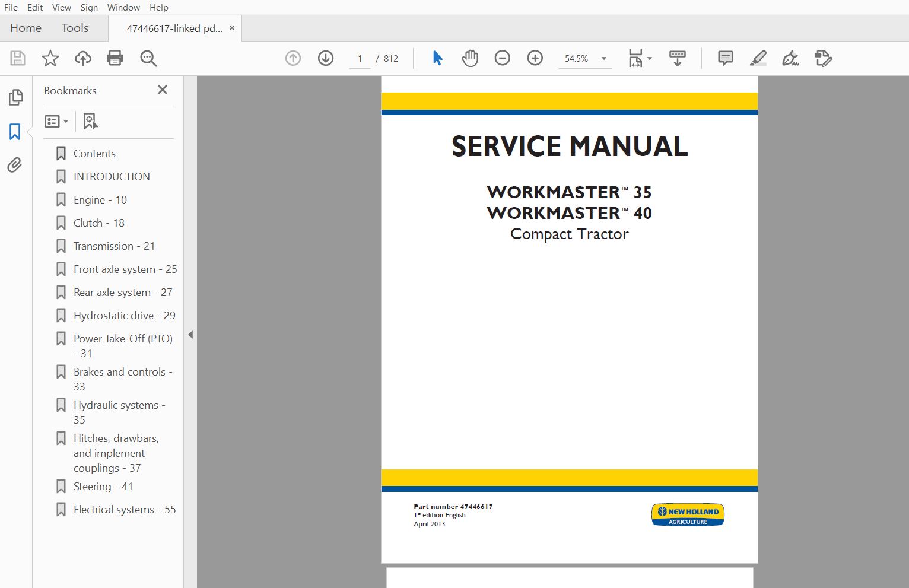Open the Edit menu

(x=35, y=7)
